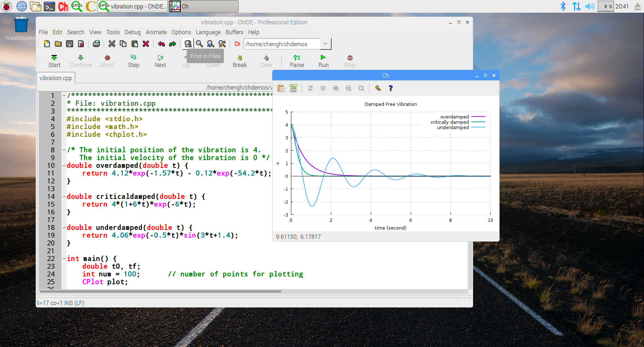Click the critically damped legend line sample
The image size is (644, 347).
click(x=478, y=122)
